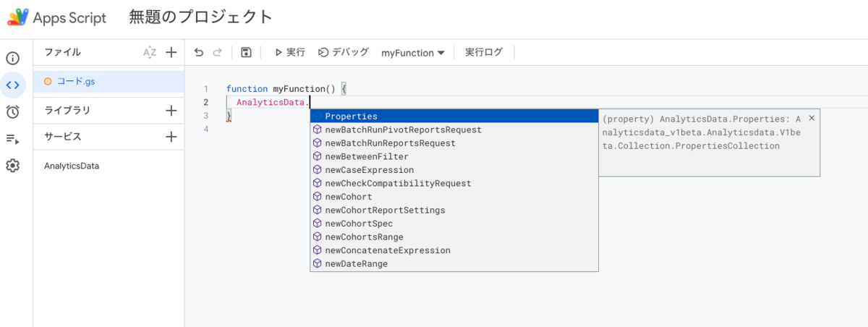Add a library with plus icon

click(171, 111)
